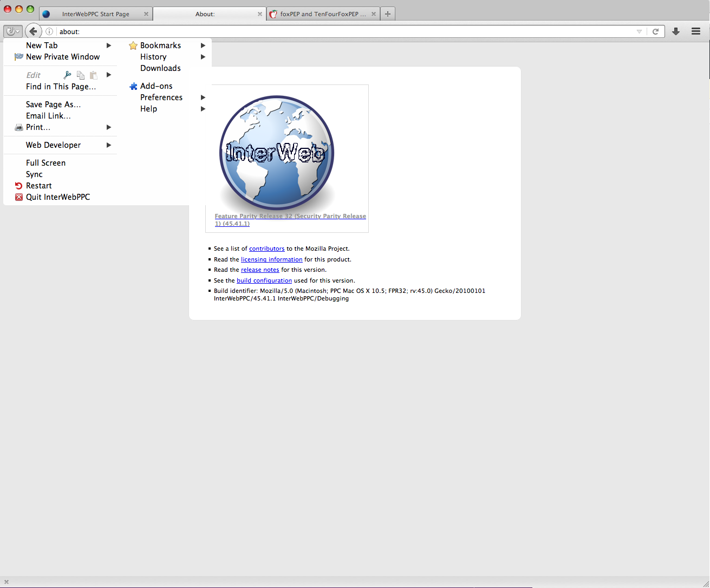This screenshot has height=588, width=710.
Task: Open the release notes link
Action: coord(260,270)
